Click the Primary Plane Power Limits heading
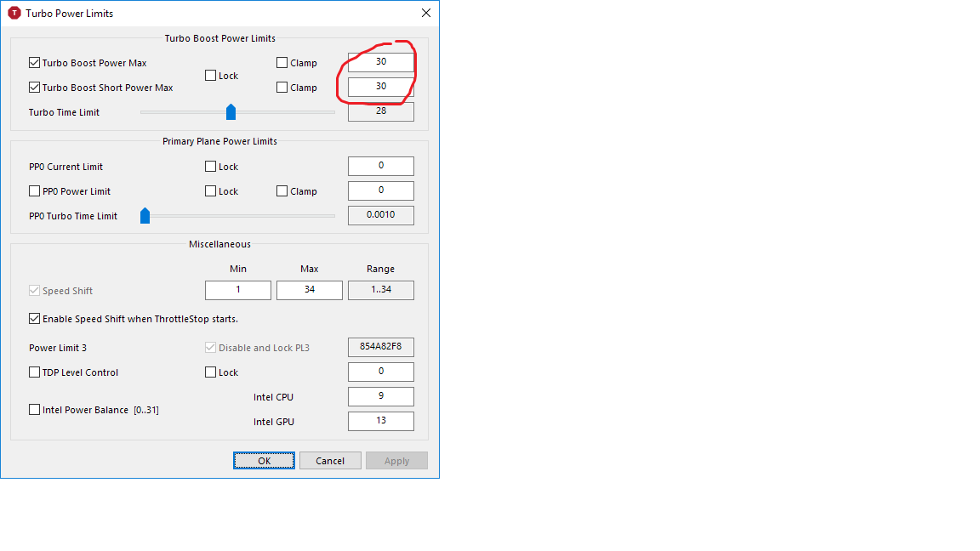This screenshot has width=980, height=551. pyautogui.click(x=220, y=141)
